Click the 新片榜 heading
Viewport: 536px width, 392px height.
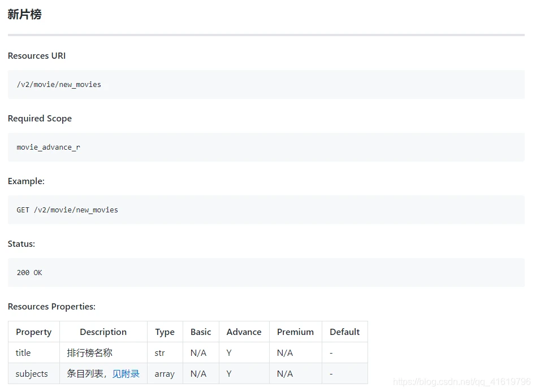tap(25, 14)
